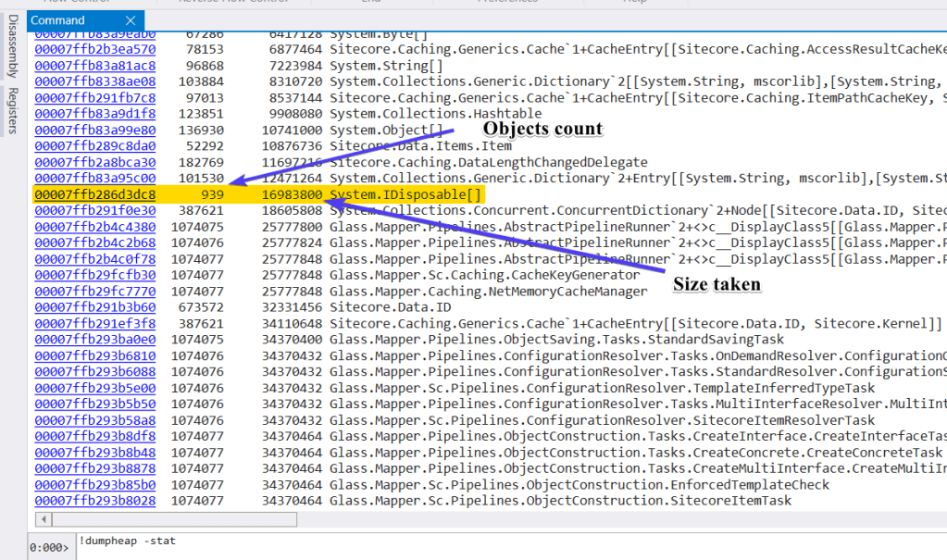Open the System.String[] address 00007ffb83a81ac8
Viewport: 947px width, 560px height.
coord(94,65)
